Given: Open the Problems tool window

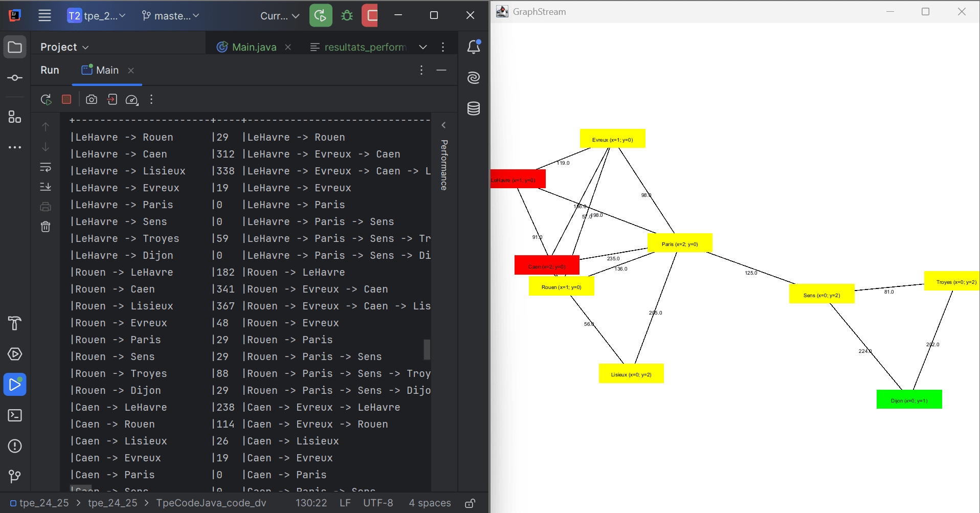Looking at the screenshot, I should (x=15, y=446).
